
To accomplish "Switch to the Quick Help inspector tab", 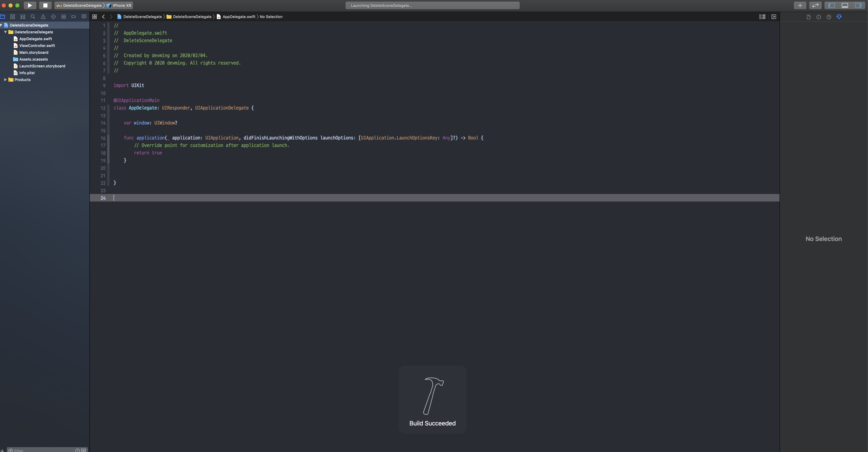I will pyautogui.click(x=829, y=17).
